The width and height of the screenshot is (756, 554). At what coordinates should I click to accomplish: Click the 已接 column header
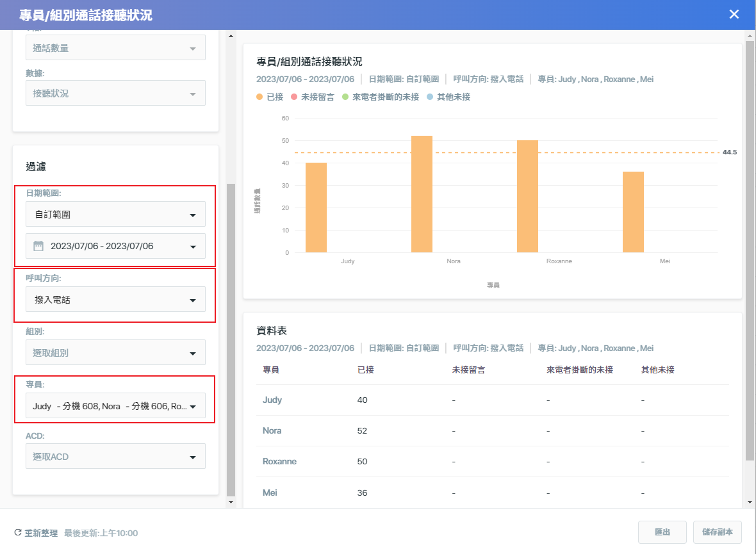click(x=365, y=370)
